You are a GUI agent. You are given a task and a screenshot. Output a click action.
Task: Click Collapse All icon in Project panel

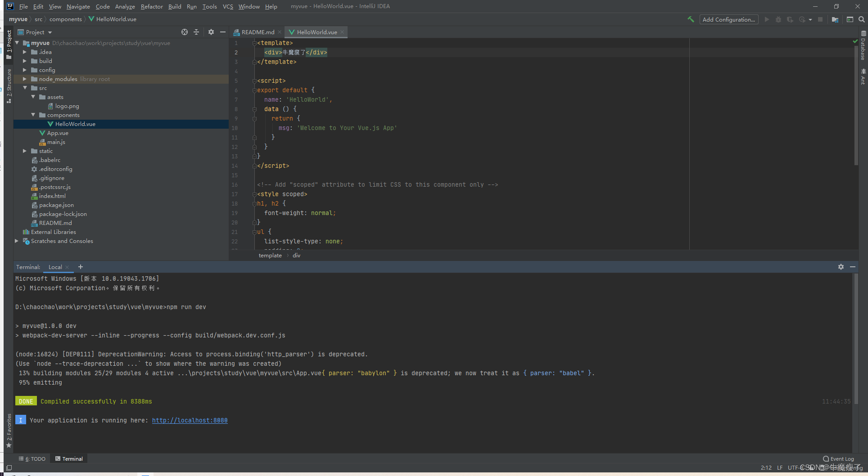pyautogui.click(x=196, y=32)
